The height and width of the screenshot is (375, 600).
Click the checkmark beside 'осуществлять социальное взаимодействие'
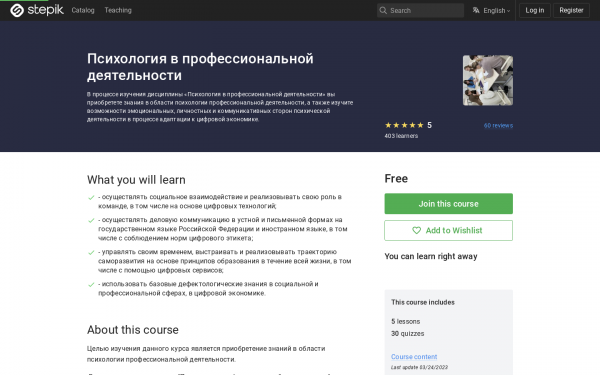click(91, 198)
